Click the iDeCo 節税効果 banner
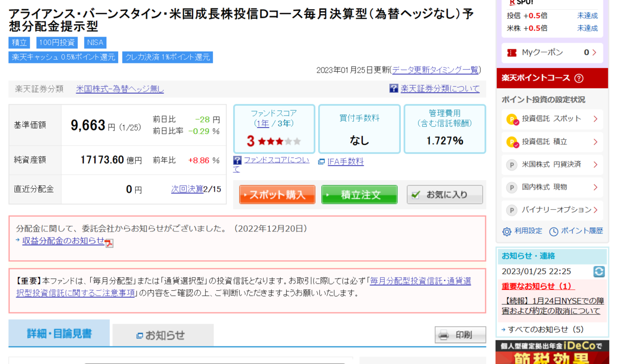Screen dimensions: 619x364 tap(552, 352)
